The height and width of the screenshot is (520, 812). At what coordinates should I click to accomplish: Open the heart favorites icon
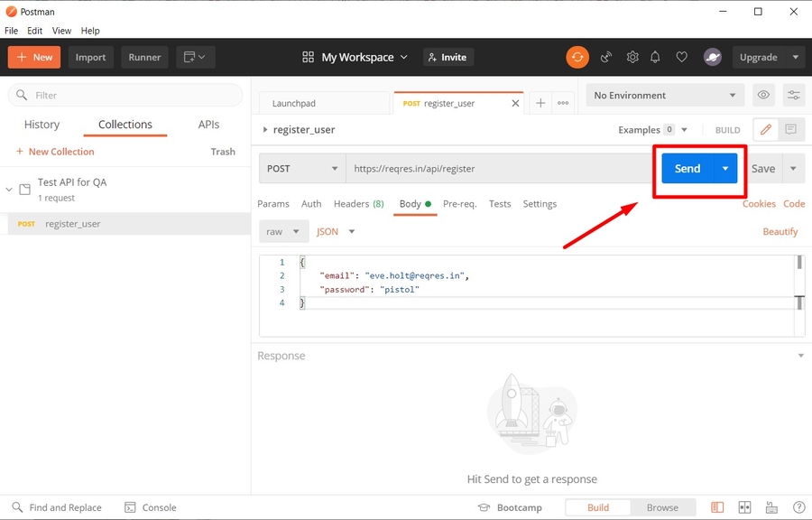[681, 57]
